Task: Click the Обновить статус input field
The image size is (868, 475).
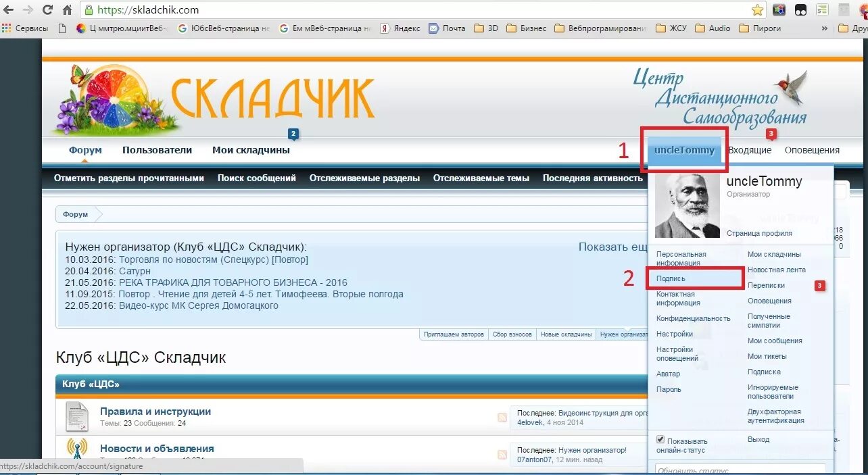Action: point(740,470)
